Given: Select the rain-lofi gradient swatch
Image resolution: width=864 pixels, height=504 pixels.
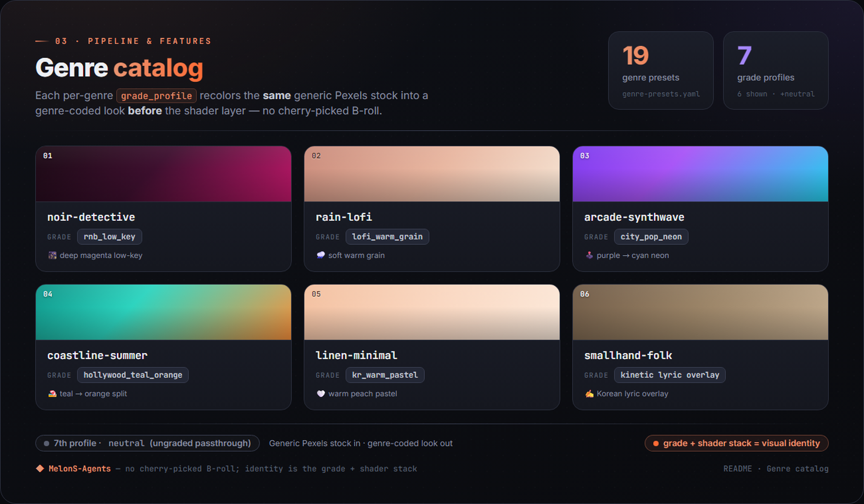Looking at the screenshot, I should point(432,174).
